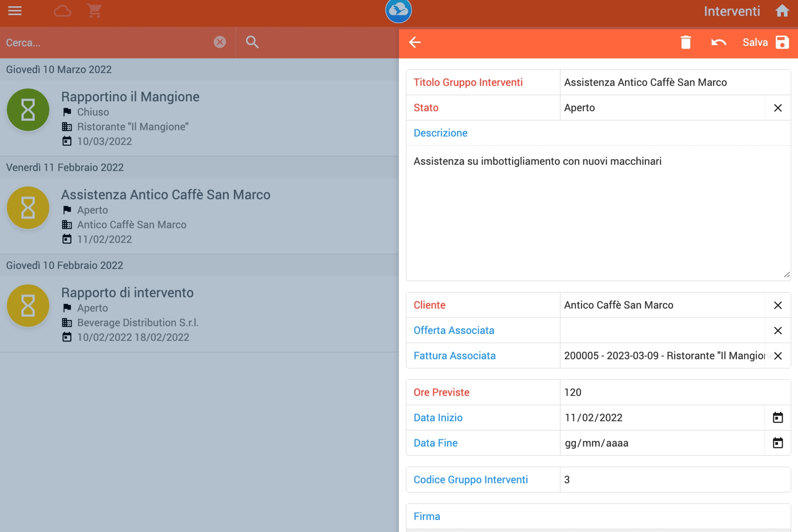This screenshot has width=798, height=532.
Task: Click the description resize handle corner
Action: 786,275
